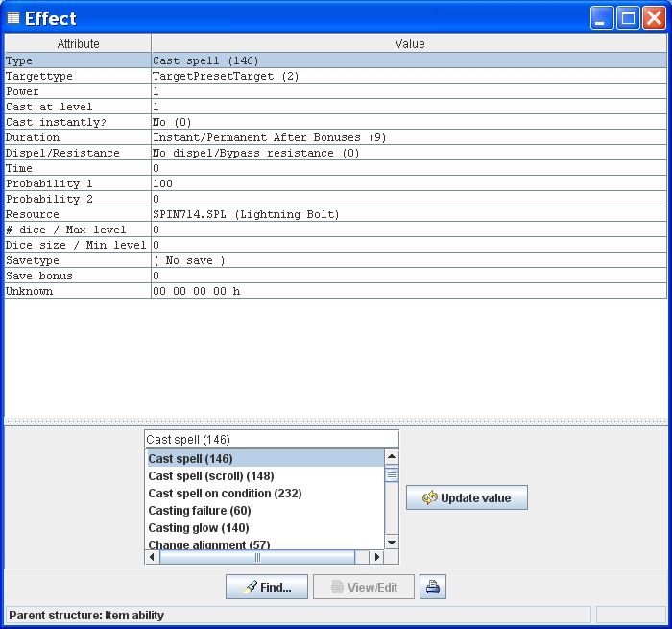Click the Attribute column header
This screenshot has height=629, width=672.
tap(78, 43)
